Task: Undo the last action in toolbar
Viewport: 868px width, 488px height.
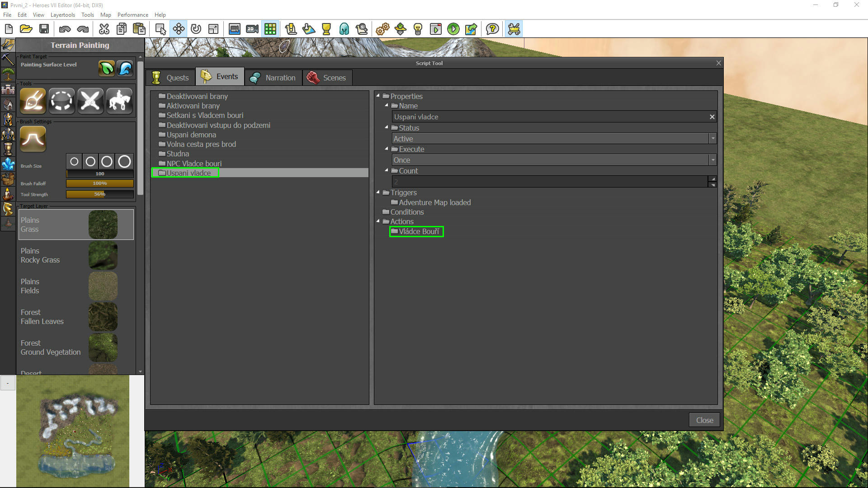Action: [65, 29]
